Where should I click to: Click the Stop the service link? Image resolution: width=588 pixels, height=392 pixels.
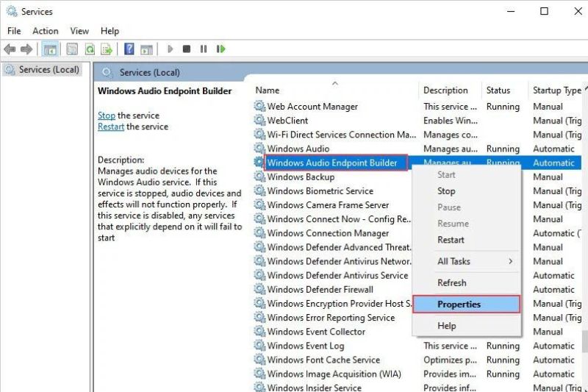(107, 115)
